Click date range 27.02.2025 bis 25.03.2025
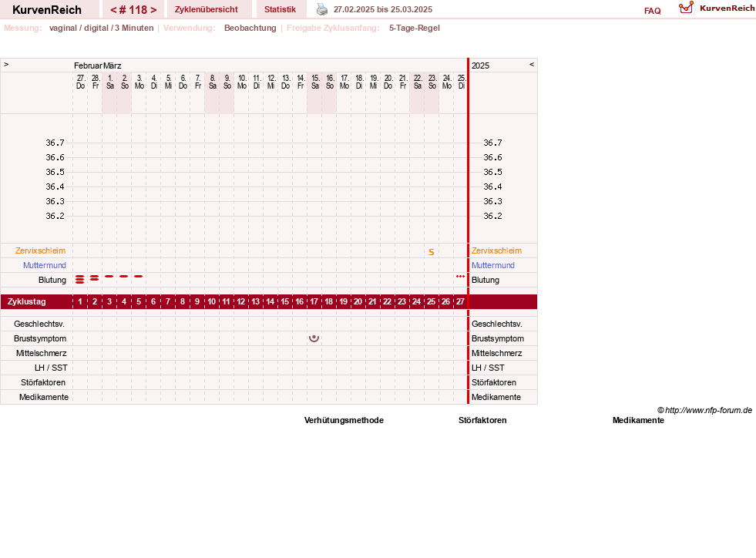756x558 pixels. pyautogui.click(x=383, y=10)
